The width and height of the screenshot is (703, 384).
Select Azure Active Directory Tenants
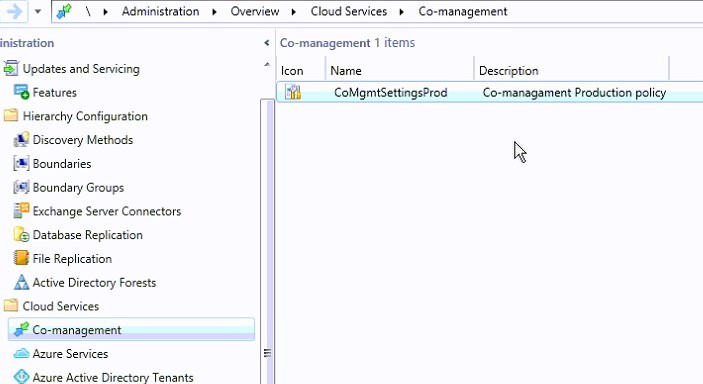click(x=113, y=377)
